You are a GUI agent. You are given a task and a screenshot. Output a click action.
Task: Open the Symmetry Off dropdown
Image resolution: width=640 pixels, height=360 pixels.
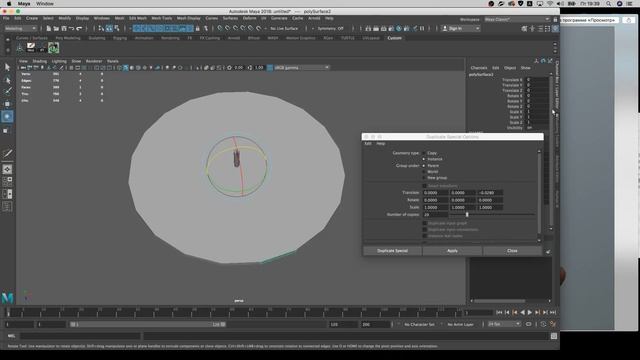point(331,29)
